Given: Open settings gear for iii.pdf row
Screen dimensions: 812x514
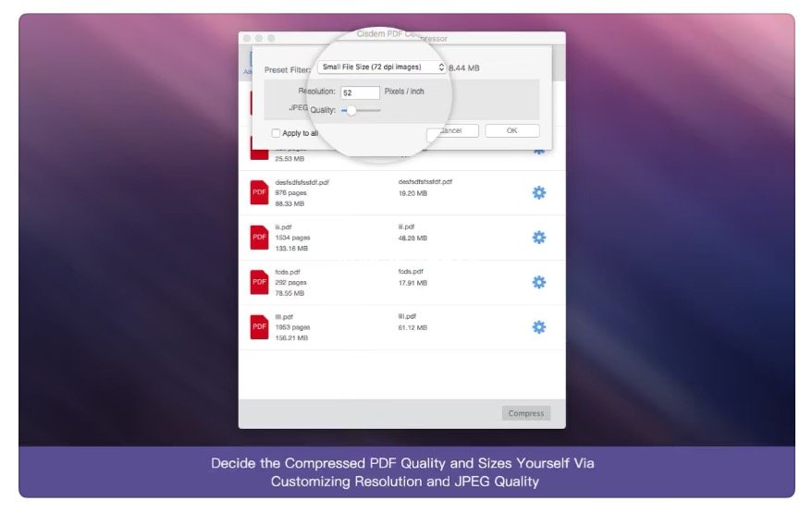Looking at the screenshot, I should coord(539,238).
